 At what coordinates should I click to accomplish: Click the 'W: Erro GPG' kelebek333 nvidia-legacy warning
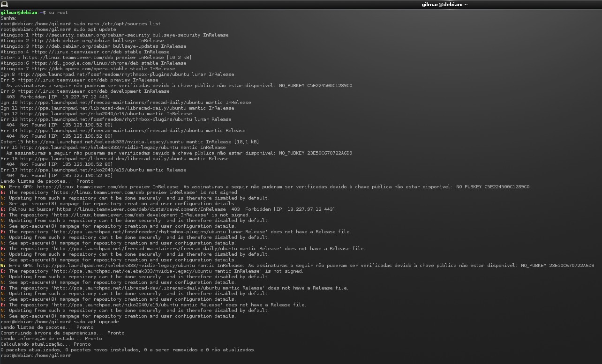pos(297,265)
